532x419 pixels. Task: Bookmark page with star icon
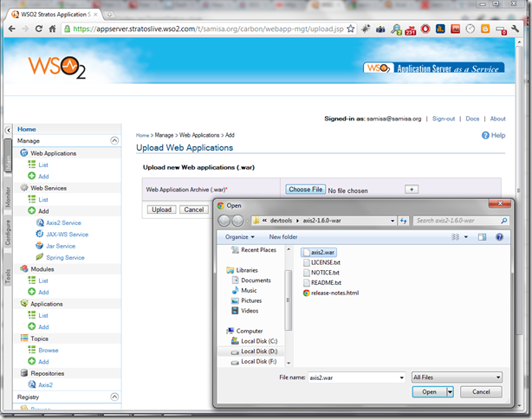point(351,29)
